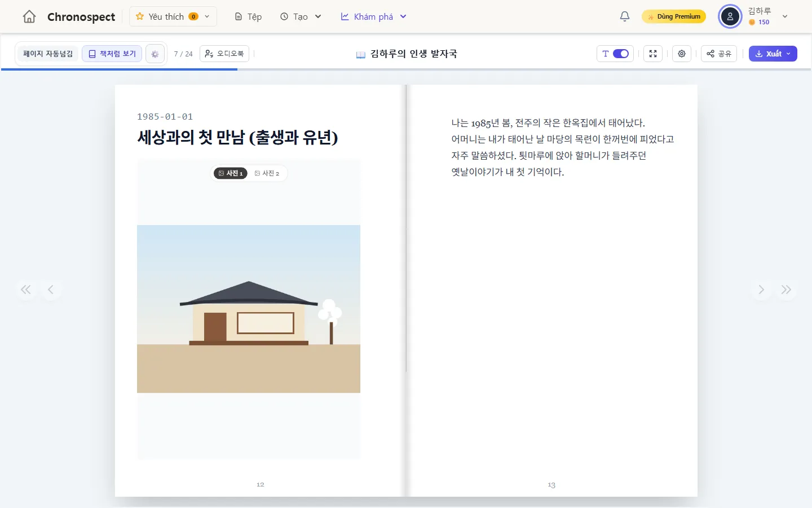Click the Dùng Premium button
The height and width of the screenshot is (508, 812).
click(x=674, y=16)
